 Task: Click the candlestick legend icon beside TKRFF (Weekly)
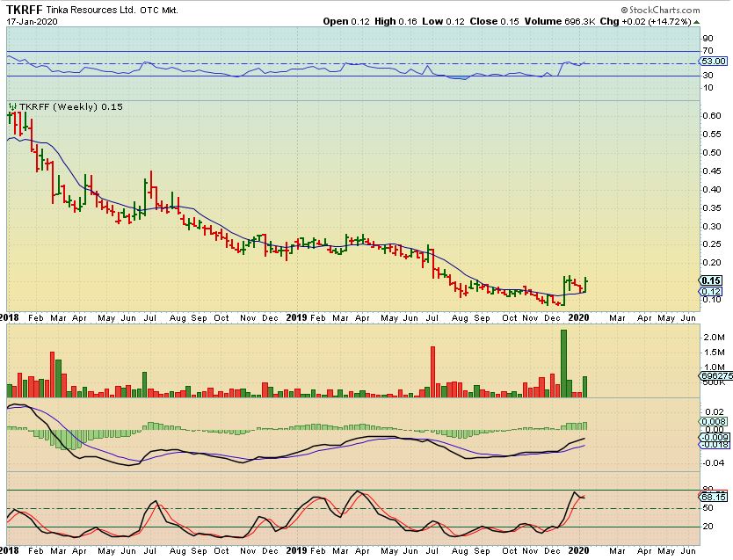pos(12,106)
